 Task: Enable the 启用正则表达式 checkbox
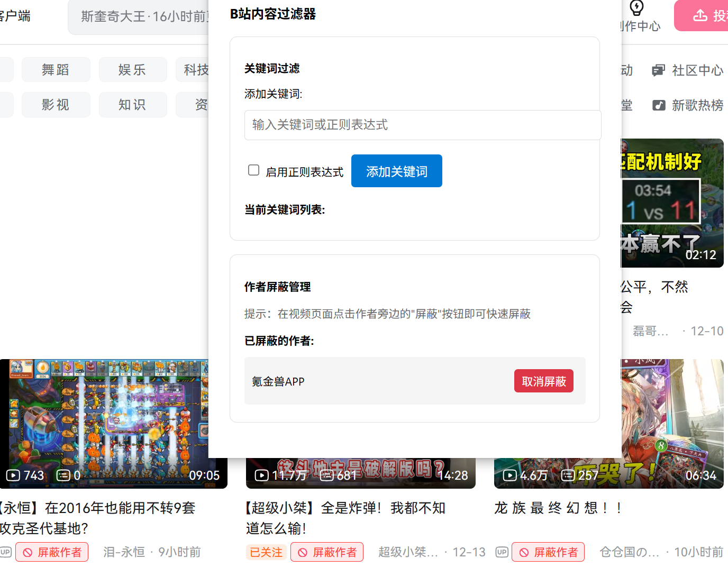point(253,170)
